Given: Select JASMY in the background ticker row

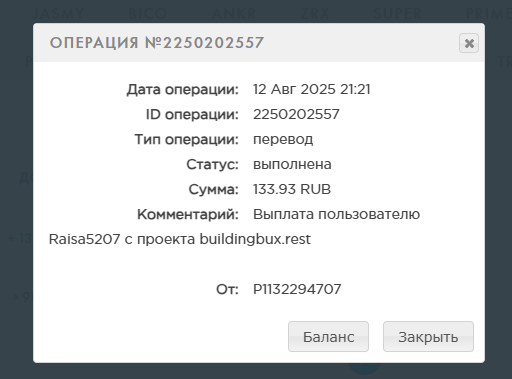Looking at the screenshot, I should (x=59, y=14).
